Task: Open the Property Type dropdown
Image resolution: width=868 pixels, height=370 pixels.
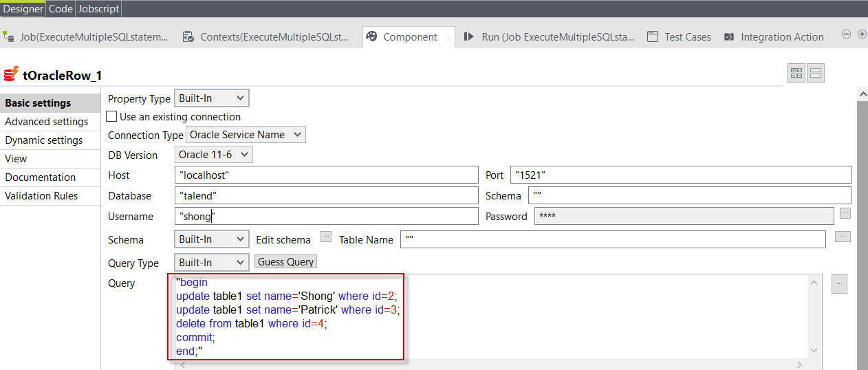Action: point(211,98)
